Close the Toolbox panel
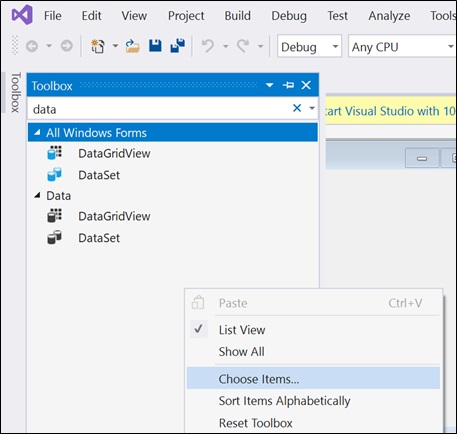The image size is (457, 434). point(306,85)
